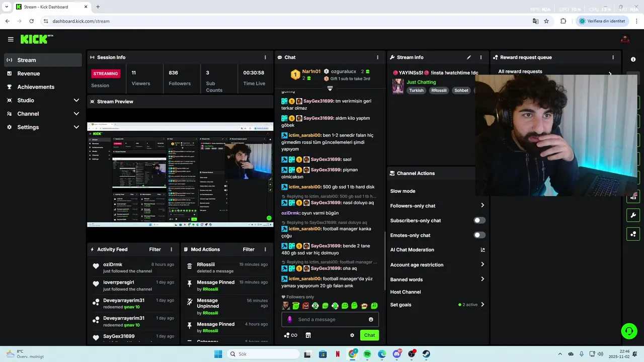644x362 pixels.
Task: Open Reward request queue options menu
Action: click(x=613, y=57)
